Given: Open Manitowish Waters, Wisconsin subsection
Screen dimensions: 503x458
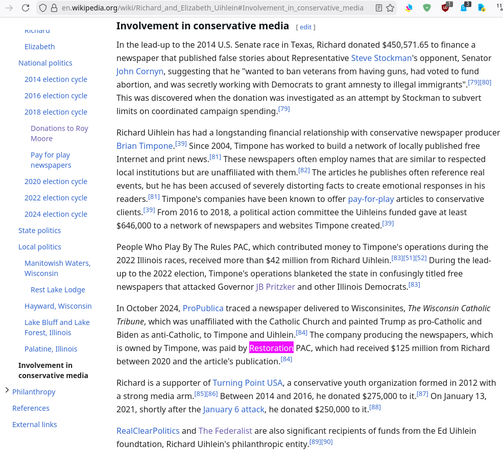Looking at the screenshot, I should coord(57,268).
